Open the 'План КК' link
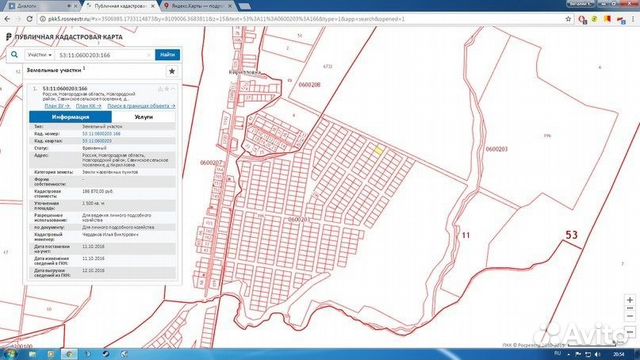Screen dimensions: 640x360 click(x=89, y=106)
